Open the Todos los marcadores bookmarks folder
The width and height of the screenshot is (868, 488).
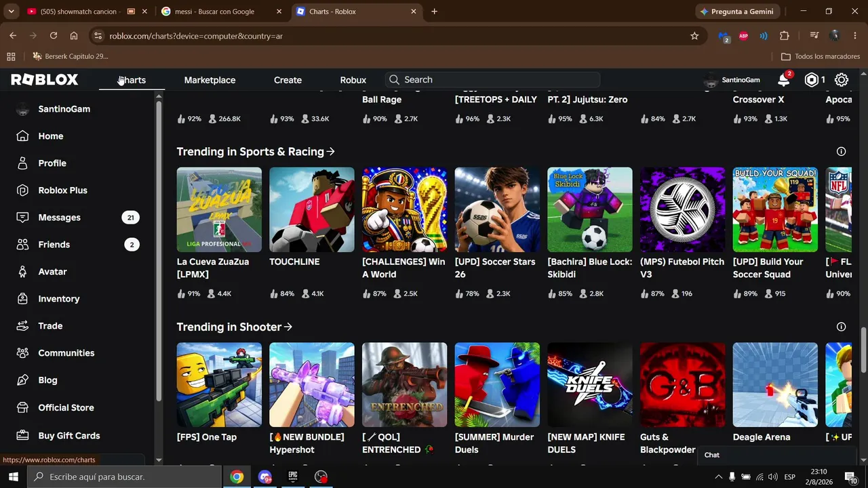(821, 56)
